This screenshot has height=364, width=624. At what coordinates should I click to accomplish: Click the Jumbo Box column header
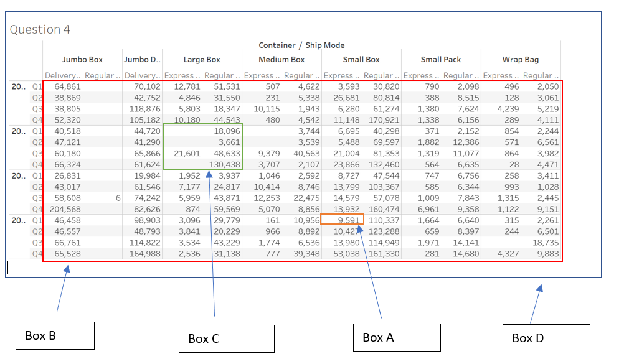[82, 59]
